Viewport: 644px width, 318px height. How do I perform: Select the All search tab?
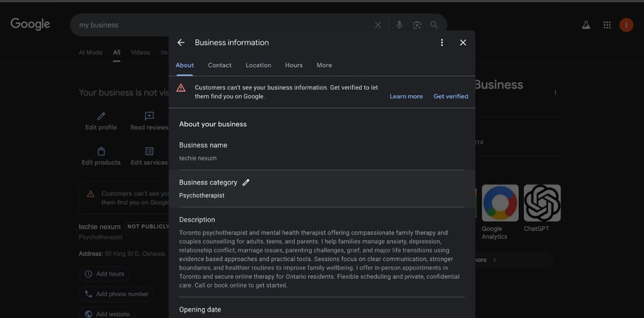116,52
